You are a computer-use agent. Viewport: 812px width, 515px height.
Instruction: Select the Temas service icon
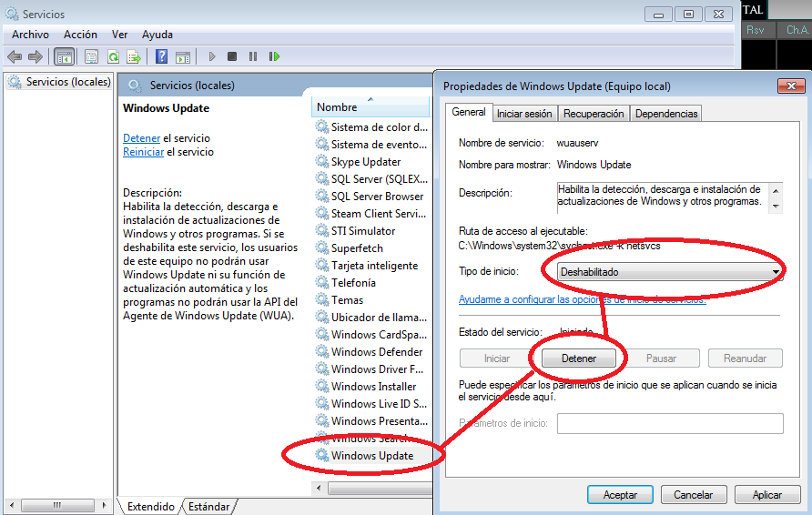click(322, 299)
